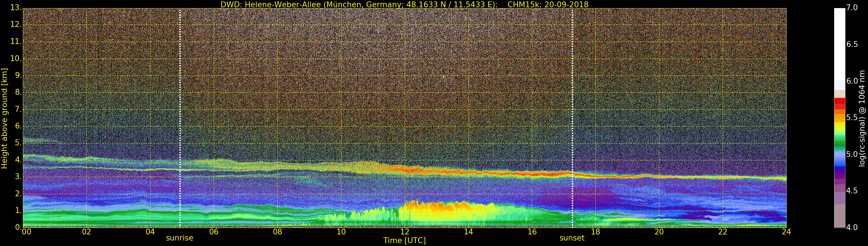Image resolution: width=868 pixels, height=246 pixels.
Task: Click time axis tick '04'
Action: click(150, 232)
